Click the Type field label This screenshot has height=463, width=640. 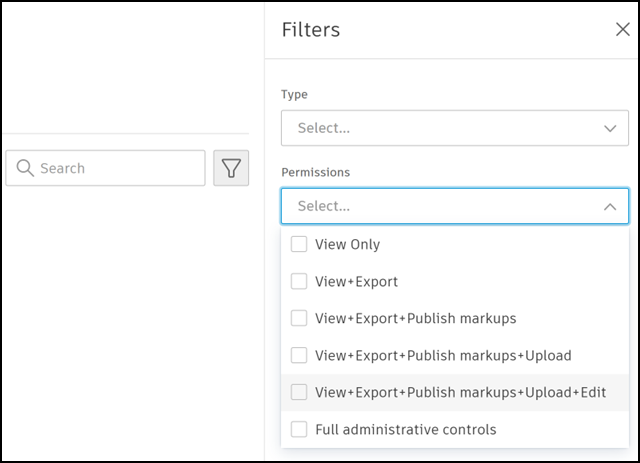click(x=295, y=94)
